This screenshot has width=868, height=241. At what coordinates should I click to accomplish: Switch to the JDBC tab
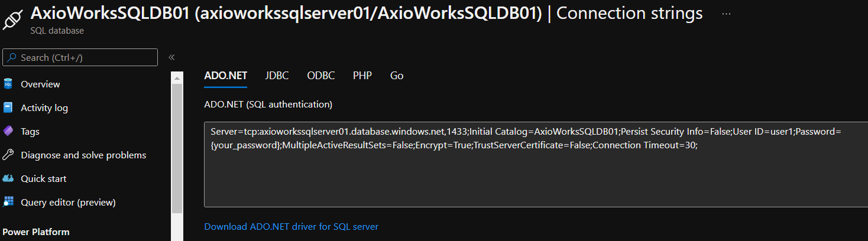tap(277, 76)
